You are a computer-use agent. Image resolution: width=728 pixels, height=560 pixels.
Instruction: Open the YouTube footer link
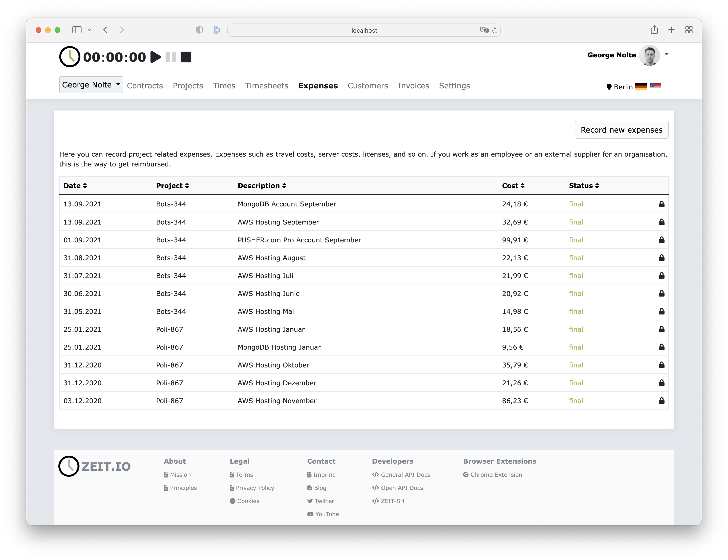tap(323, 514)
